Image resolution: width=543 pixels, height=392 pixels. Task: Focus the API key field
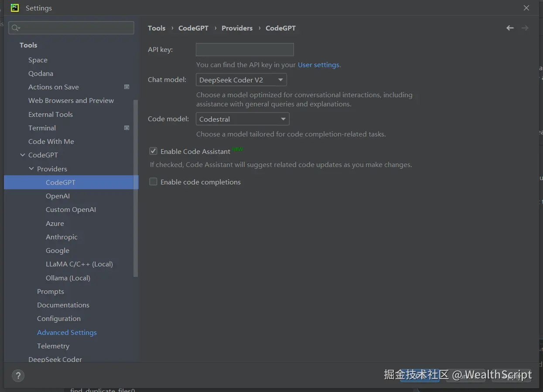[245, 50]
